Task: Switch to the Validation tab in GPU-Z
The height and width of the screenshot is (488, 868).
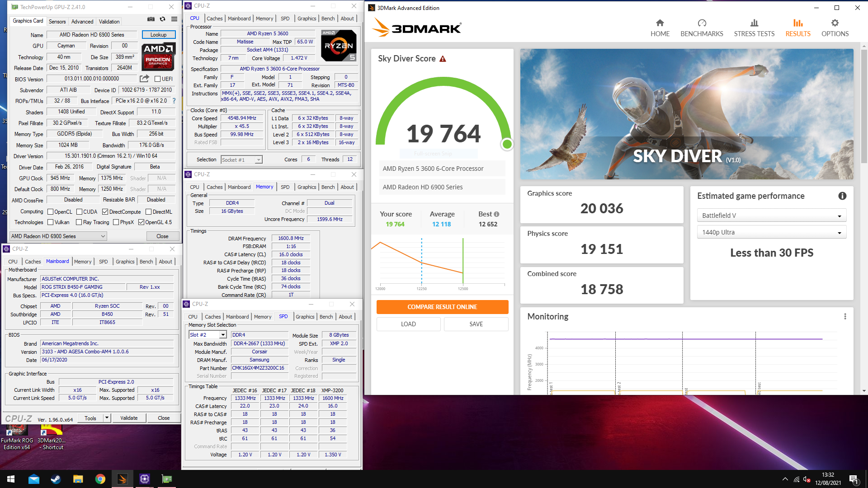Action: coord(109,21)
